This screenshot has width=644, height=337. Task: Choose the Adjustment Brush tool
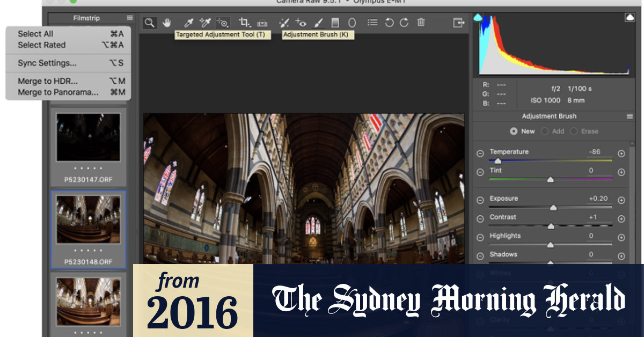(x=318, y=23)
